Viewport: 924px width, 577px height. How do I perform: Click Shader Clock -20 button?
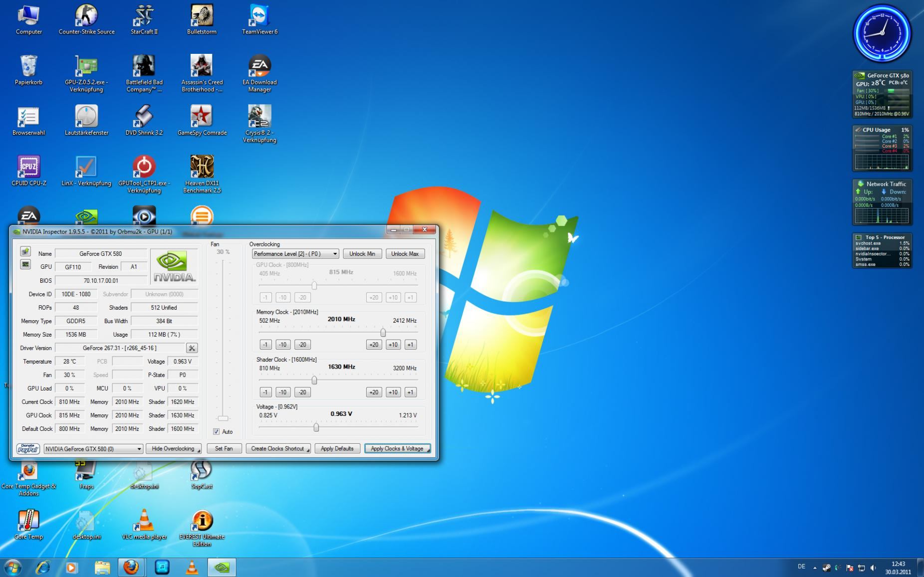[302, 392]
